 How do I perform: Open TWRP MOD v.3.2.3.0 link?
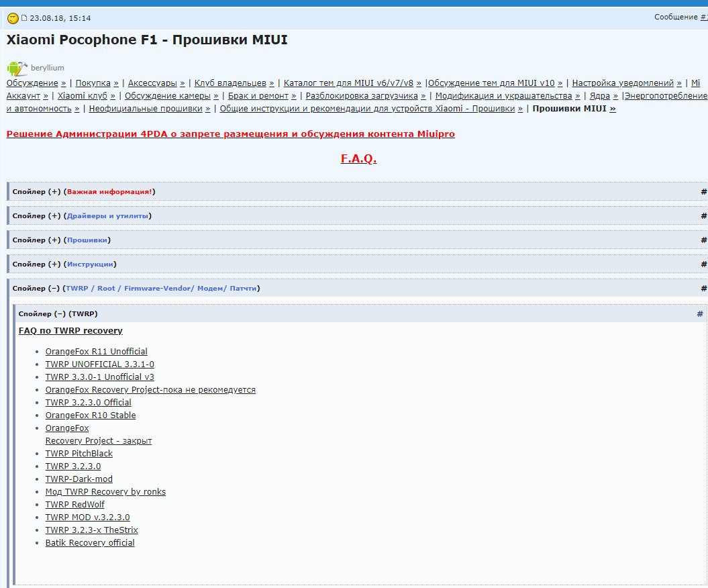(88, 517)
